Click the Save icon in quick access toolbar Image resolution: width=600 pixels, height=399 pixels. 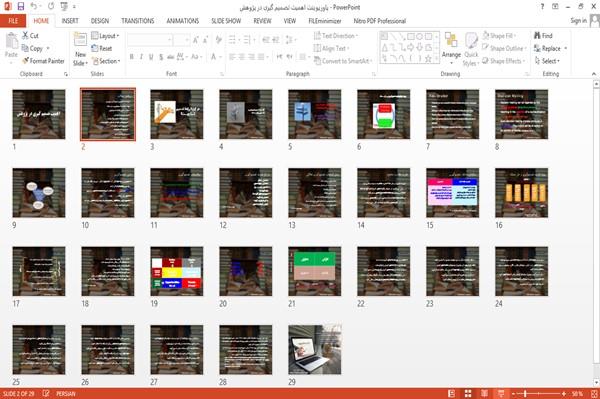pos(21,7)
